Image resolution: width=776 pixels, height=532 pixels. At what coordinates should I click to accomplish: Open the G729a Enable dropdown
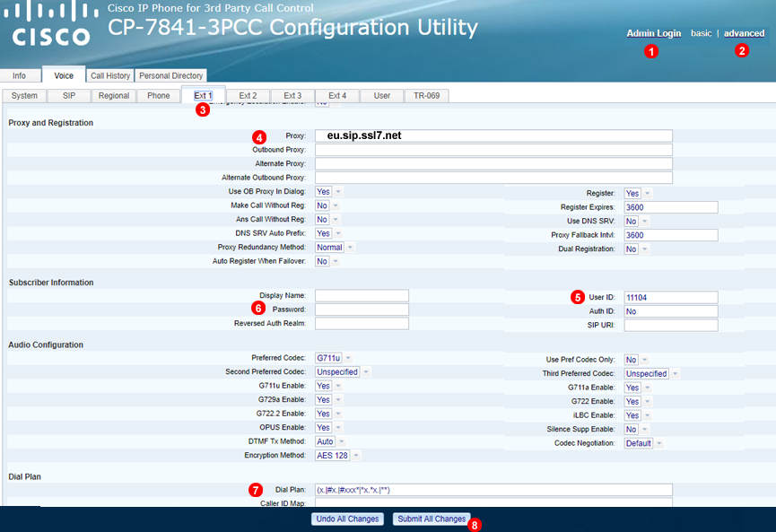point(328,399)
